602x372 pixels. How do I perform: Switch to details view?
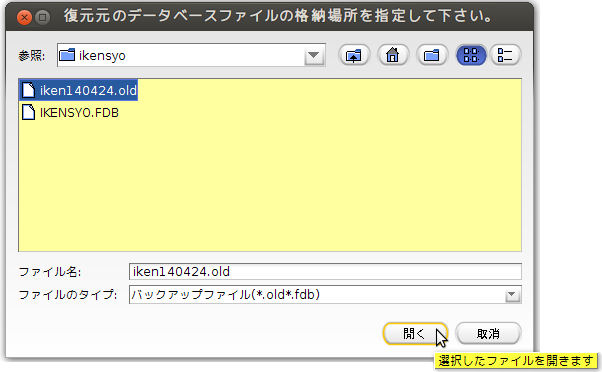pos(505,55)
